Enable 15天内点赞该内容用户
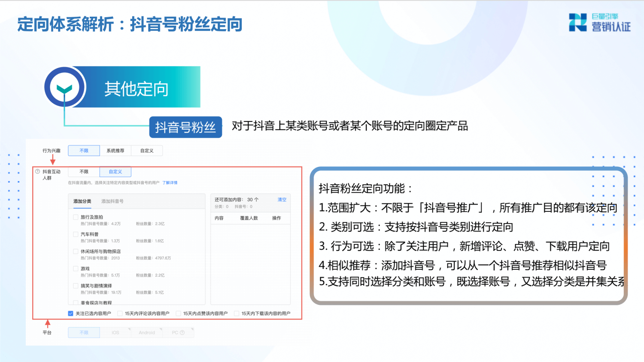This screenshot has width=644, height=362. [x=178, y=314]
